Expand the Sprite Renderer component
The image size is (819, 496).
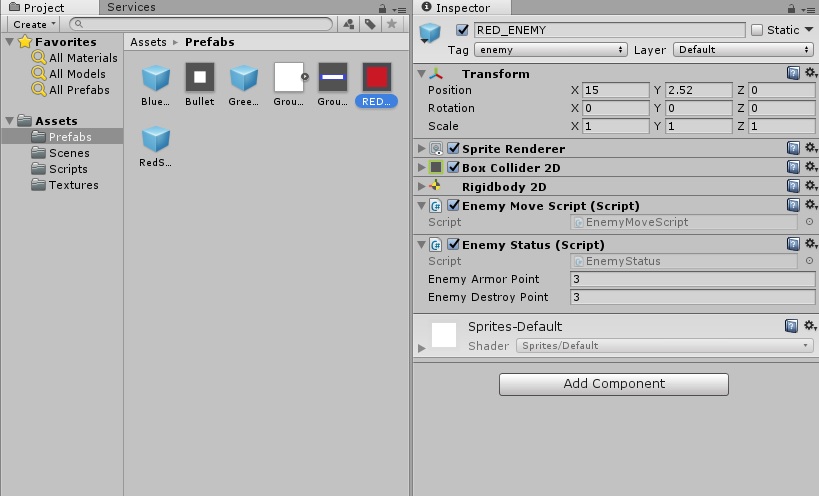pyautogui.click(x=422, y=149)
